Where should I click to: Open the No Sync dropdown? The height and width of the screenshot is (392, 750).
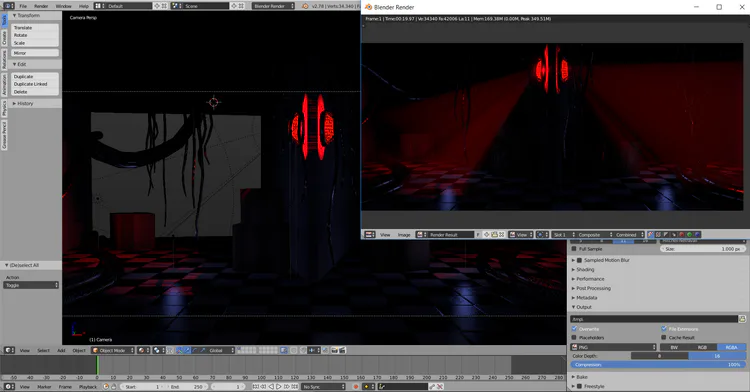click(x=323, y=387)
